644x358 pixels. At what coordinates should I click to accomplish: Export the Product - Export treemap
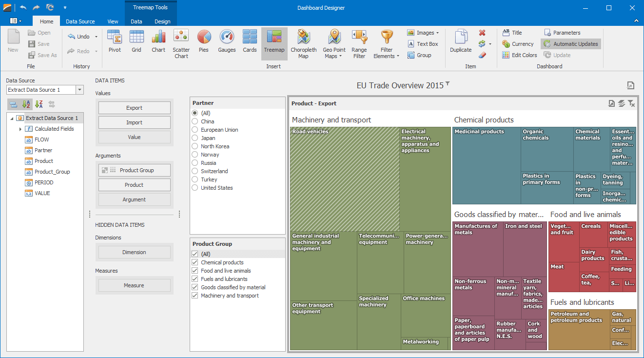pyautogui.click(x=611, y=103)
